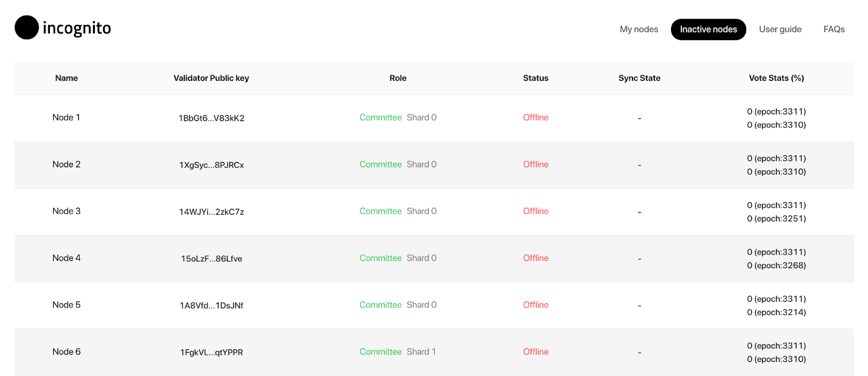Click the Sync State dash for Node 1

tap(639, 118)
